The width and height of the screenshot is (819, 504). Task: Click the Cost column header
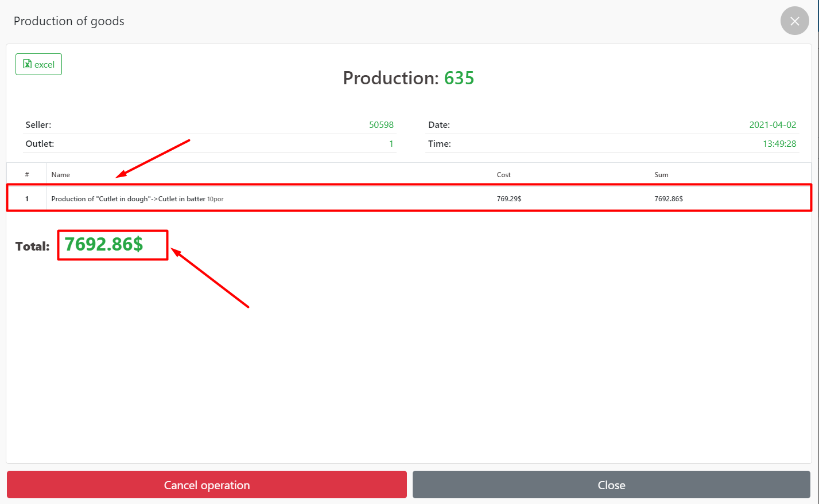tap(503, 175)
